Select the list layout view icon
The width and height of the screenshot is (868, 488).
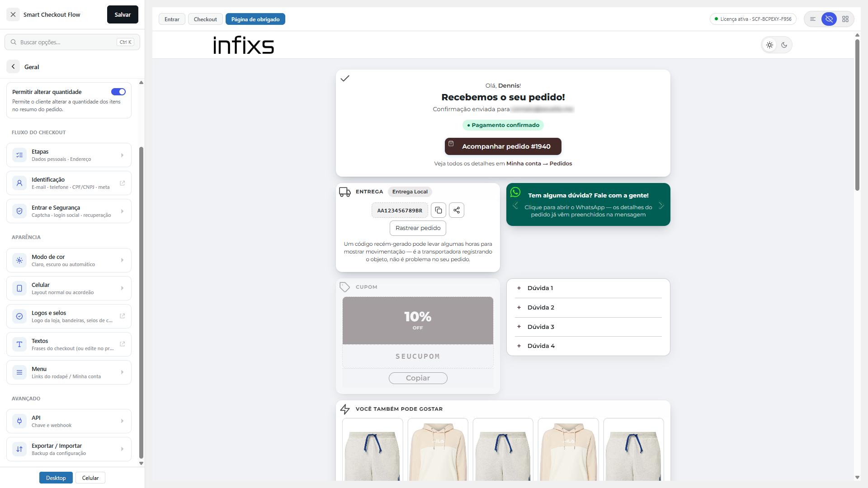pyautogui.click(x=813, y=19)
